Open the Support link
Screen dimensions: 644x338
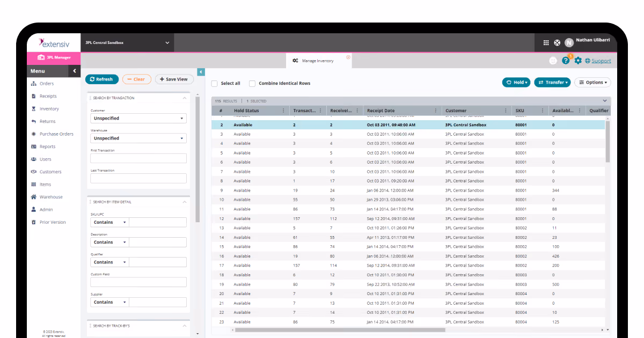601,61
